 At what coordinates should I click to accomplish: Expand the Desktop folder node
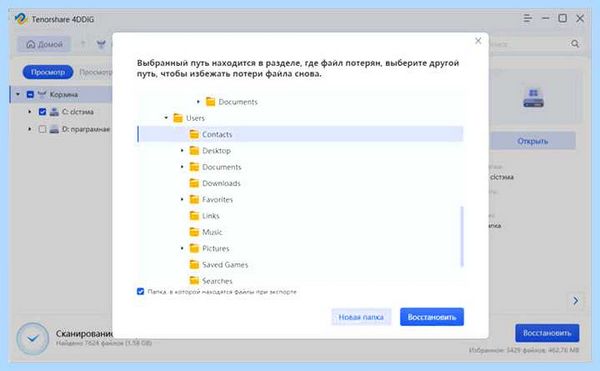tap(182, 151)
